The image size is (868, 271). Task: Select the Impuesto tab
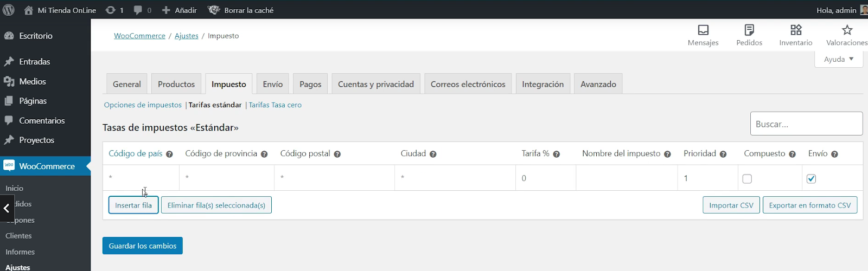coord(229,84)
